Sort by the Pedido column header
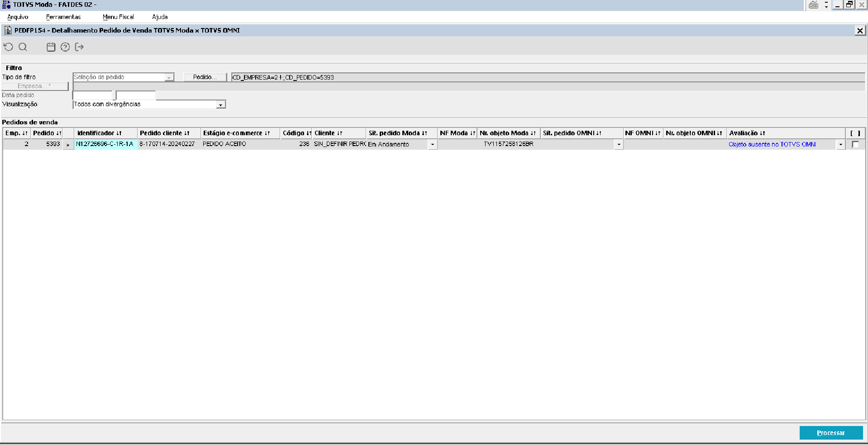The height and width of the screenshot is (445, 868). pos(47,133)
